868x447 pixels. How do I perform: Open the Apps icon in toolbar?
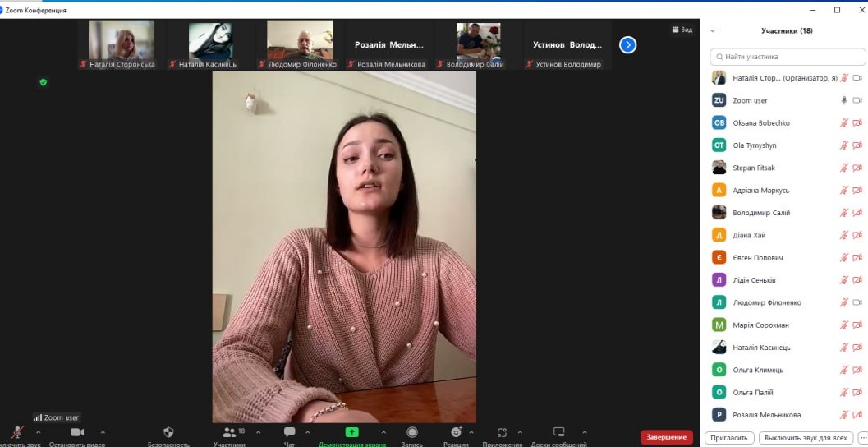coord(503,432)
